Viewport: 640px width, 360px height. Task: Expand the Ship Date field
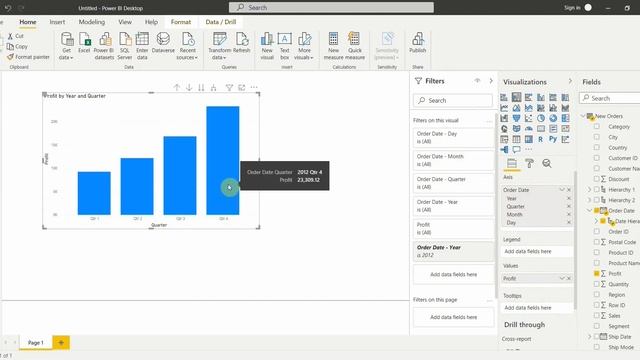589,337
